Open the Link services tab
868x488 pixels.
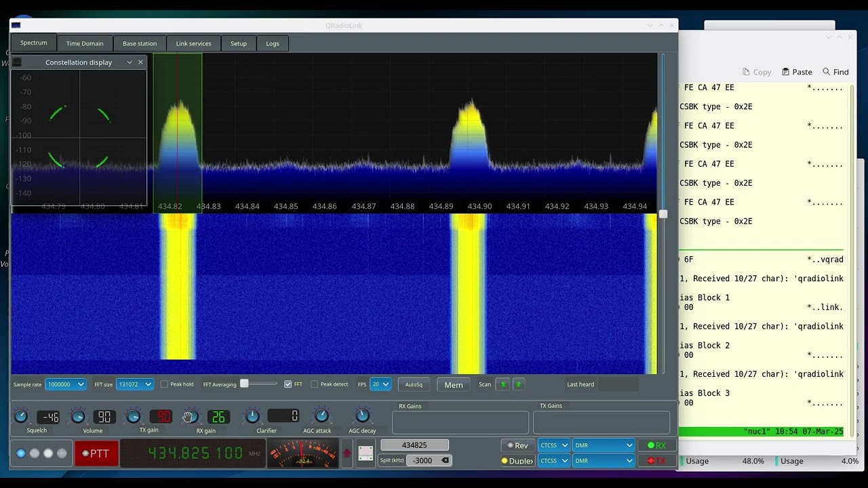193,43
